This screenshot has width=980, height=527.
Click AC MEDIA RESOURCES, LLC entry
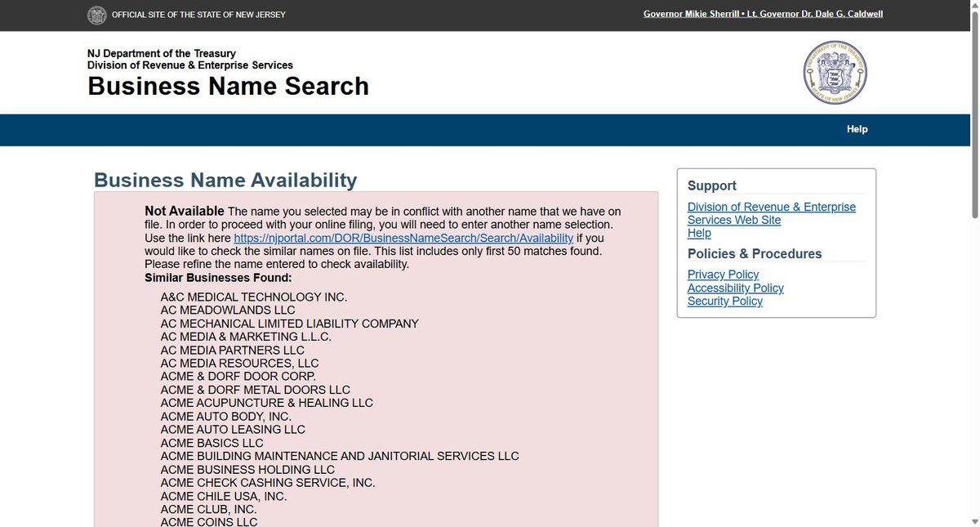[x=239, y=363]
